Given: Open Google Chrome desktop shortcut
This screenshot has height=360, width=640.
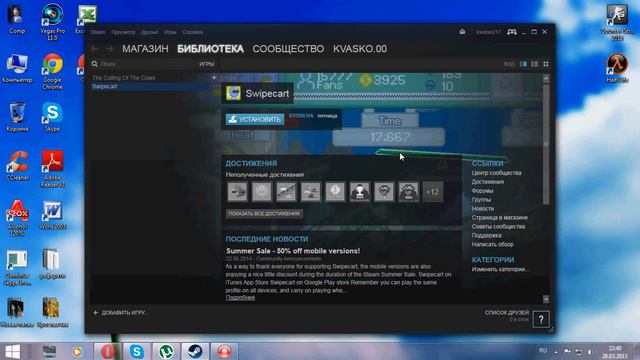Looking at the screenshot, I should [x=52, y=71].
